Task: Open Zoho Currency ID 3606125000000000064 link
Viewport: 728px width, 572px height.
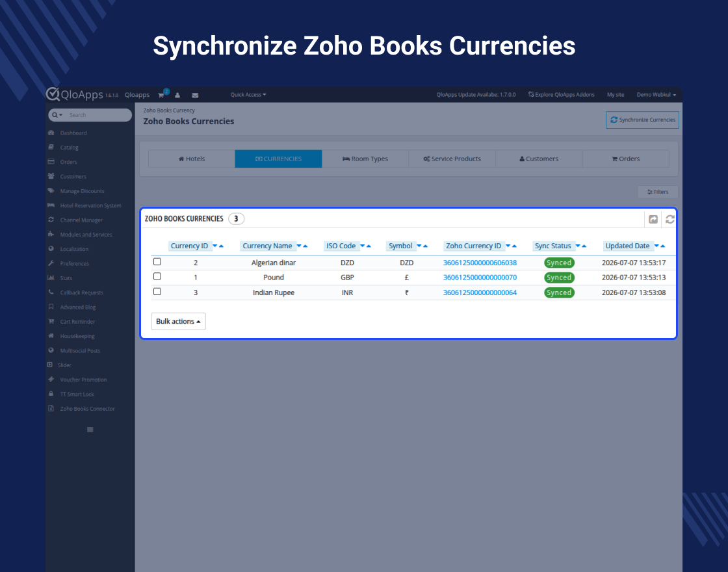Action: click(480, 292)
